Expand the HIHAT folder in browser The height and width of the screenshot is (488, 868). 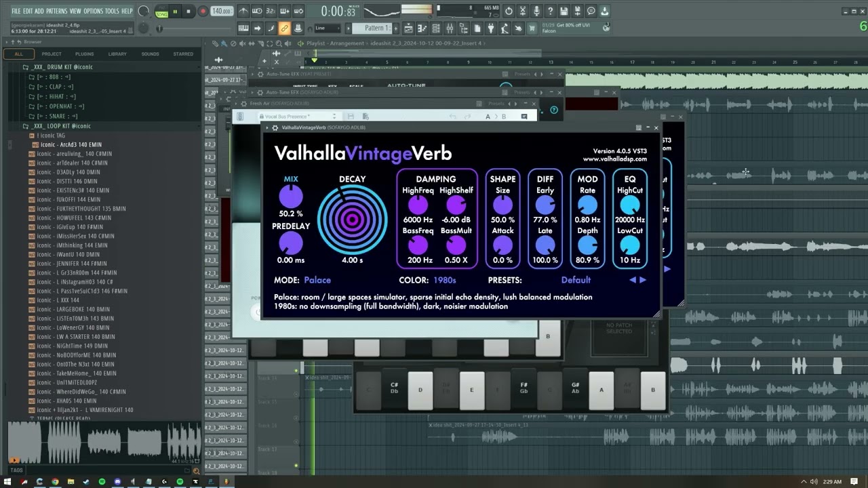(x=52, y=97)
